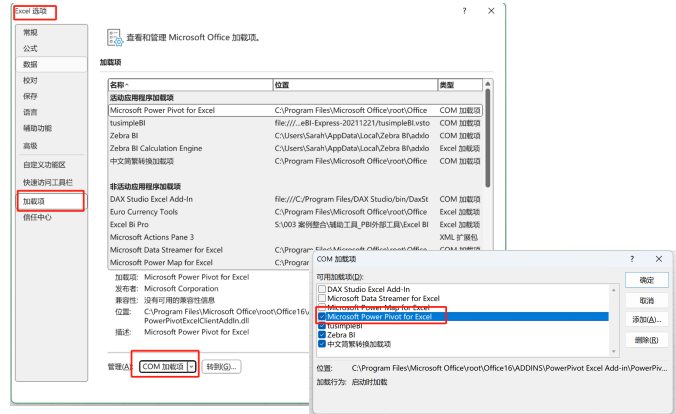This screenshot has height=414, width=676.
Task: Uncheck Microsoft Power Pivot for Excel checkbox
Action: coord(322,317)
